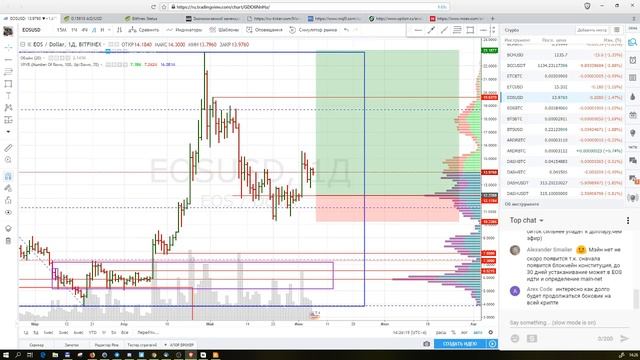Open the public chats sidebar icon

click(x=632, y=160)
